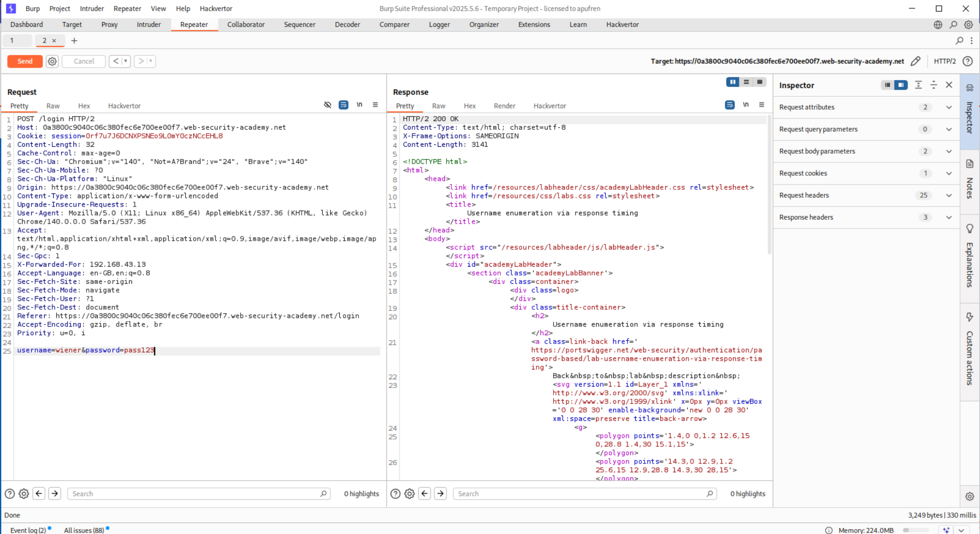Viewport: 980px width, 534px height.
Task: Click the request settings gear beside Send
Action: point(52,61)
